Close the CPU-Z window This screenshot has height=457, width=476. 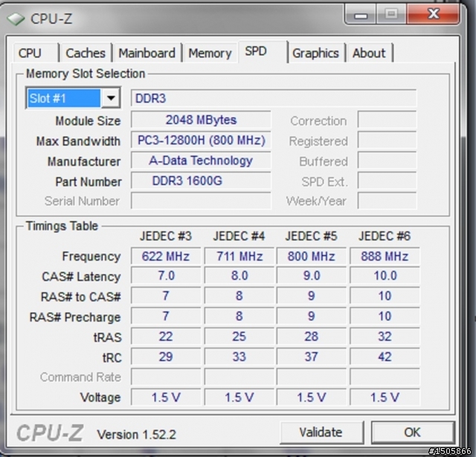433,13
